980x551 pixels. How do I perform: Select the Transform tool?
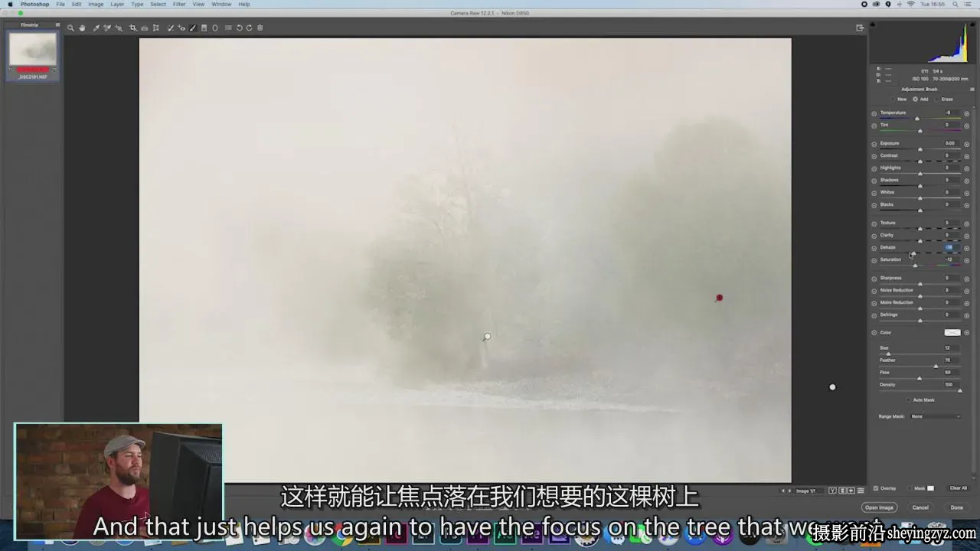pos(155,28)
